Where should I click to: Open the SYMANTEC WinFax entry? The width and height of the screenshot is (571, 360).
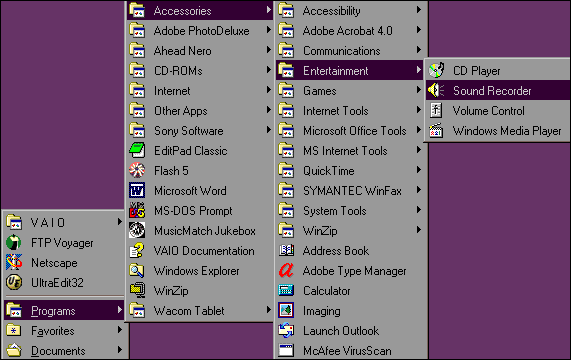[x=350, y=190]
